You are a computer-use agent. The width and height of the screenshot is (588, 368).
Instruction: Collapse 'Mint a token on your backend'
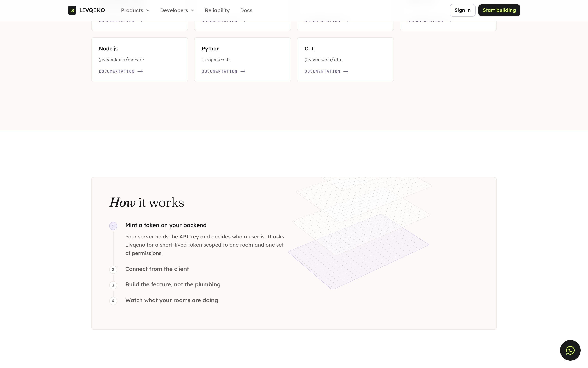[x=166, y=225]
